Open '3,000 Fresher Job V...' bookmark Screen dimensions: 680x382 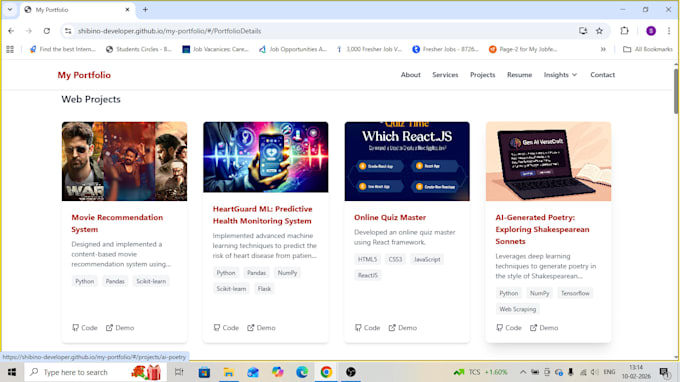[369, 49]
